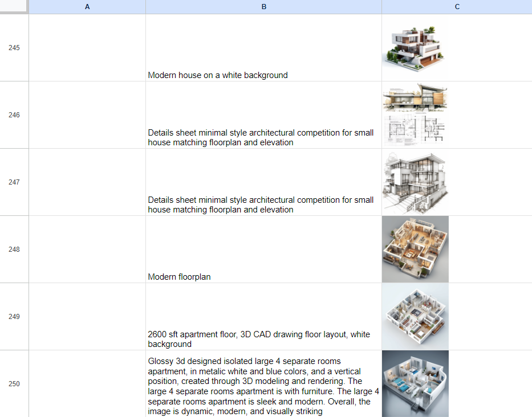This screenshot has width=532, height=417.
Task: Select row 246 header
Action: (14, 115)
